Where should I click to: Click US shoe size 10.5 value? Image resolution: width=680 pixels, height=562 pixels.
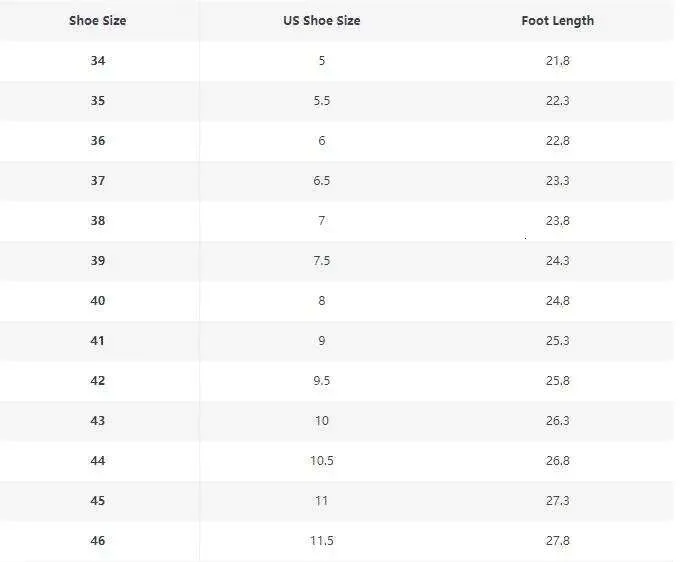click(x=322, y=461)
